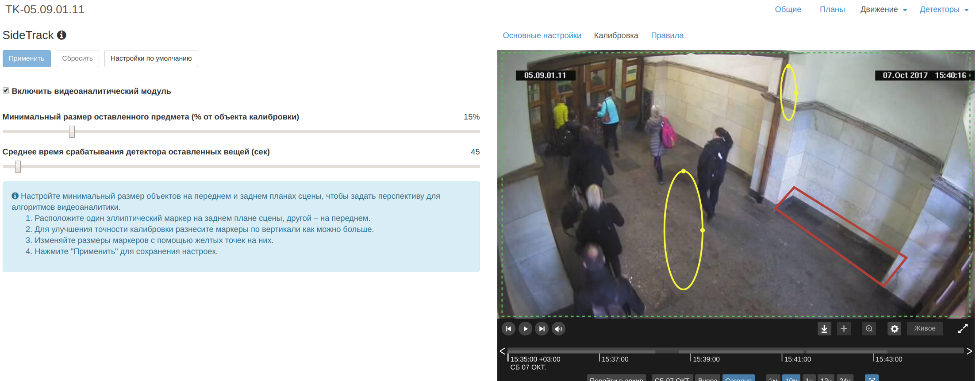Click the Сегодня timeline button
980x381 pixels.
tap(738, 378)
